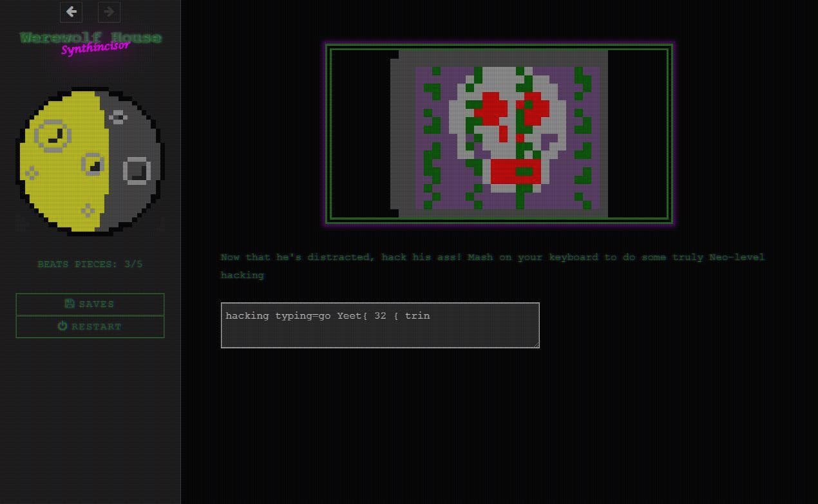Click the textarea corner resize handle

[x=535, y=344]
